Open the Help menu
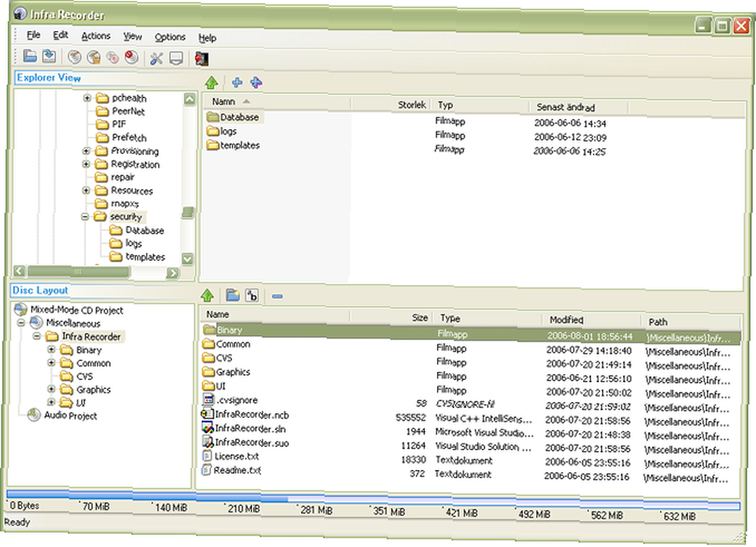Image resolution: width=756 pixels, height=547 pixels. pyautogui.click(x=207, y=38)
